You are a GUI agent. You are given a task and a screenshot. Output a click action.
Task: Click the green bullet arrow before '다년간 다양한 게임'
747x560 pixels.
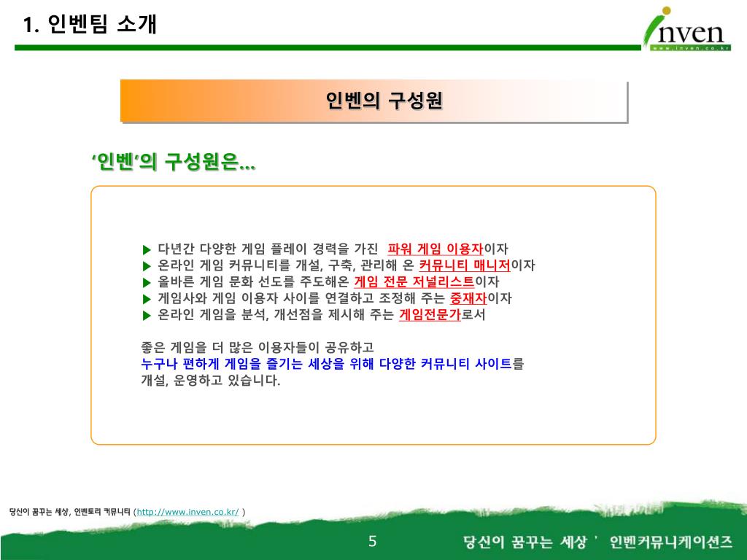(147, 249)
